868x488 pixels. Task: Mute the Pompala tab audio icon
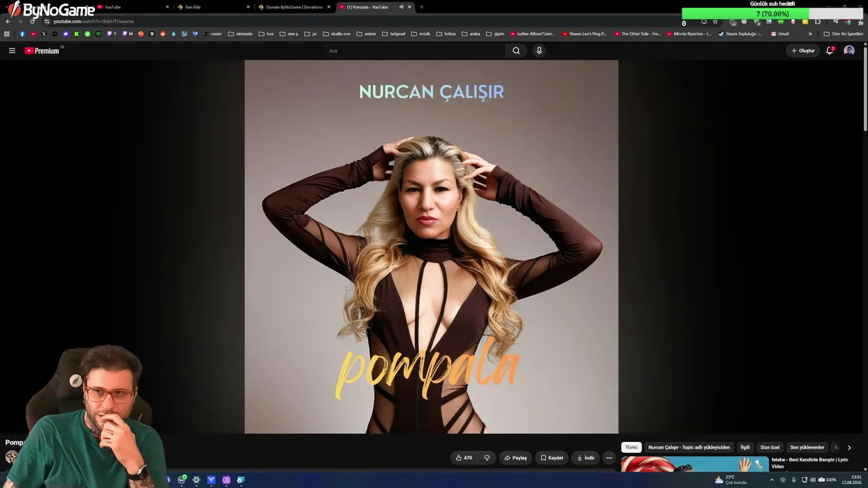coord(401,7)
